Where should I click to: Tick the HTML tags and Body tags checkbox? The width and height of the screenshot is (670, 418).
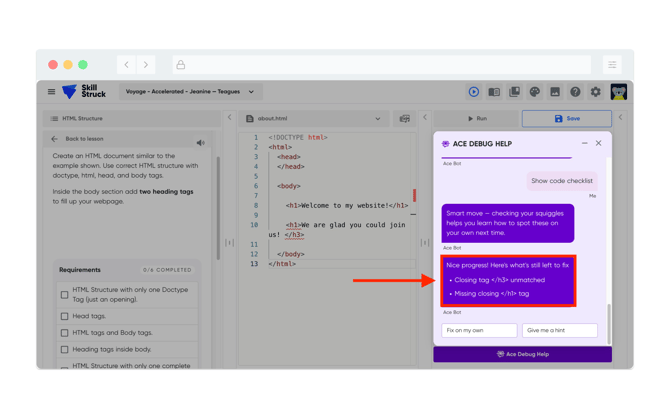65,333
